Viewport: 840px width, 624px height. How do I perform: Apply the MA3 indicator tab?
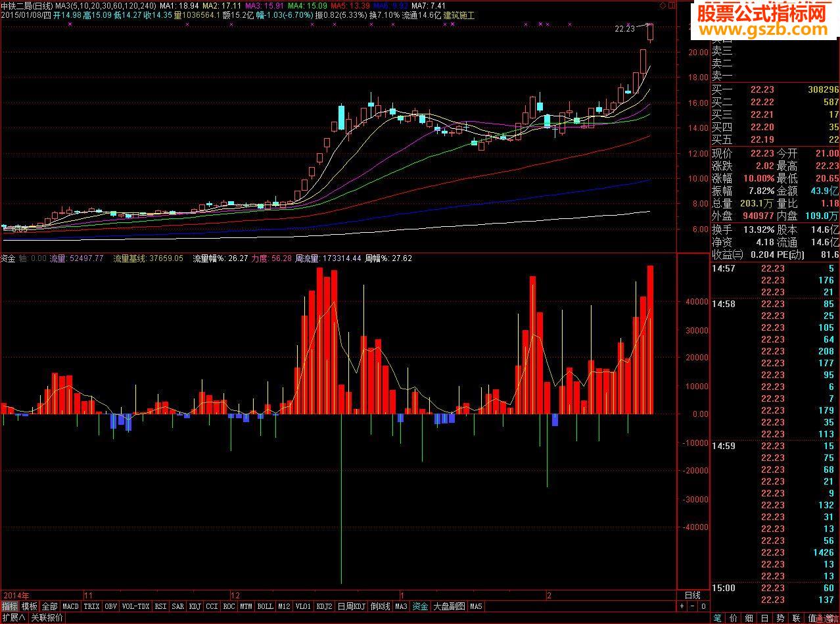[401, 606]
